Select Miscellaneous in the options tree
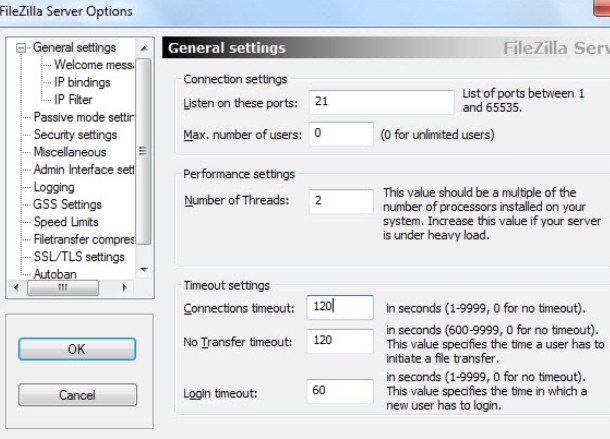 (70, 152)
